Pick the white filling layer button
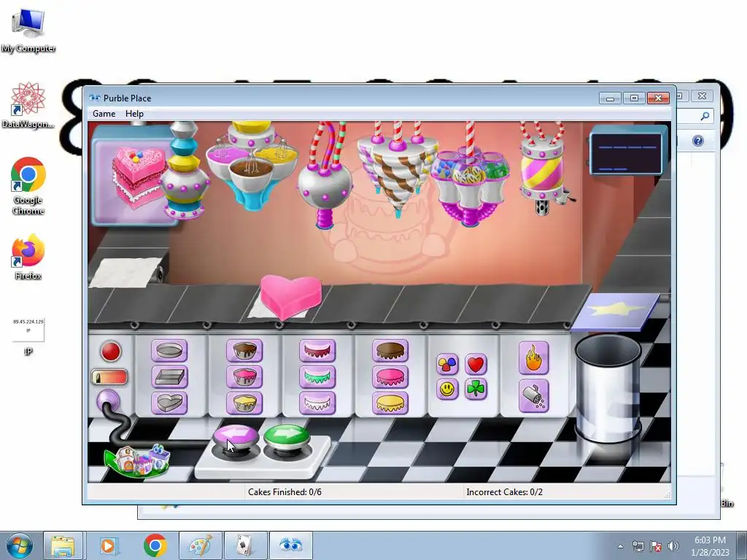The height and width of the screenshot is (560, 747). point(317,402)
